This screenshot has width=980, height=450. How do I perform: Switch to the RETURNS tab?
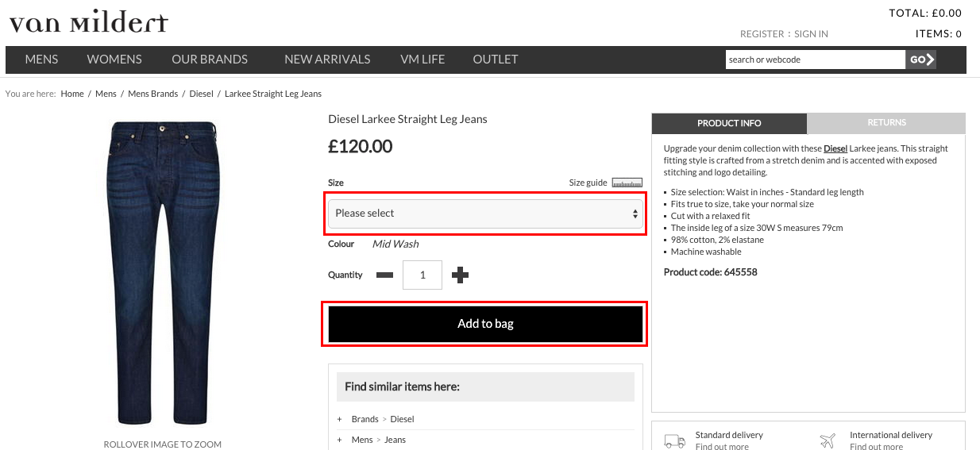click(886, 123)
